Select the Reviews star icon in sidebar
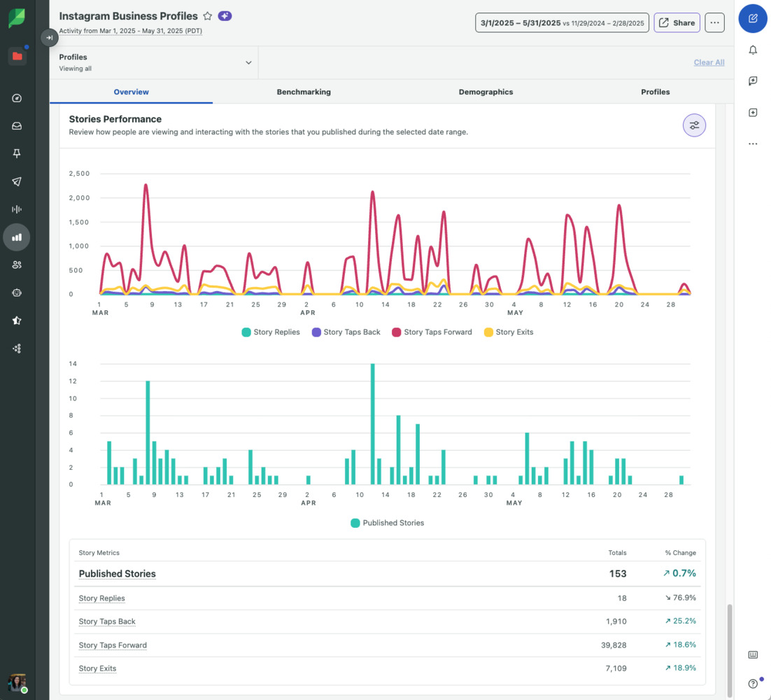Image resolution: width=771 pixels, height=700 pixels. point(17,320)
